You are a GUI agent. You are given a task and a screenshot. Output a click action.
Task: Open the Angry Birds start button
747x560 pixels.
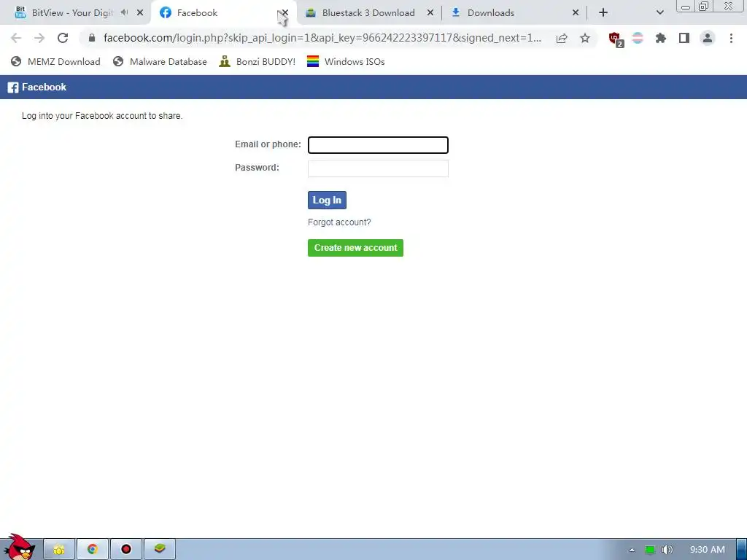(18, 547)
